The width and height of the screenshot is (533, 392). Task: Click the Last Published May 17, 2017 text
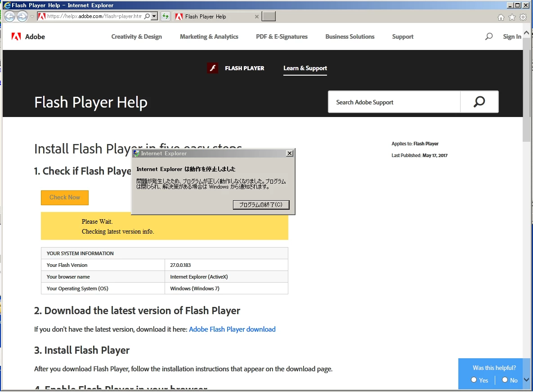(420, 155)
